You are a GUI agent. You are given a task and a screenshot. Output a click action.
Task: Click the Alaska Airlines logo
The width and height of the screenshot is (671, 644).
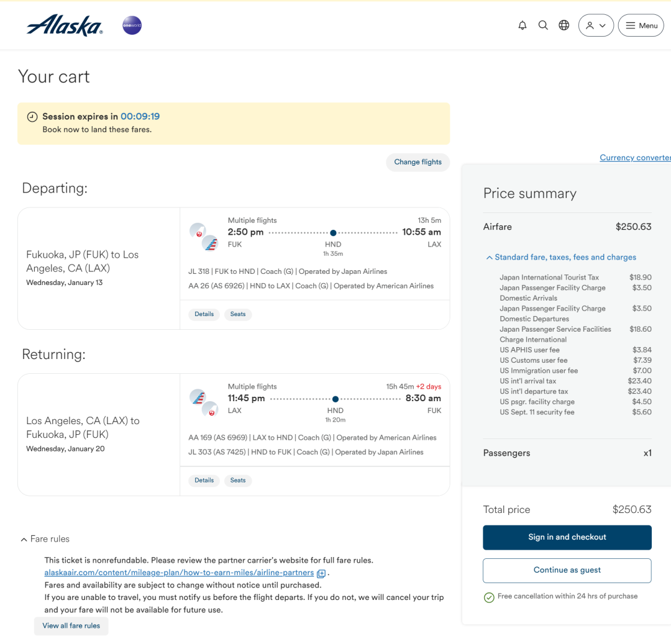[65, 25]
